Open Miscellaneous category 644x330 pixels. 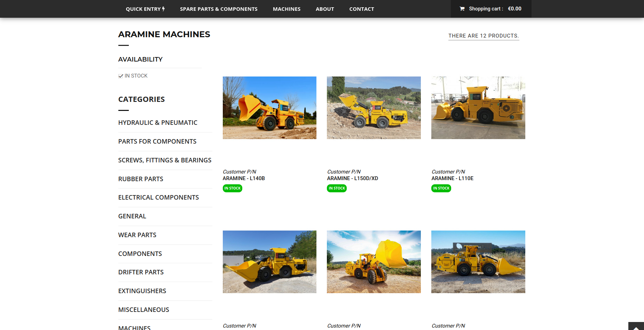[144, 310]
